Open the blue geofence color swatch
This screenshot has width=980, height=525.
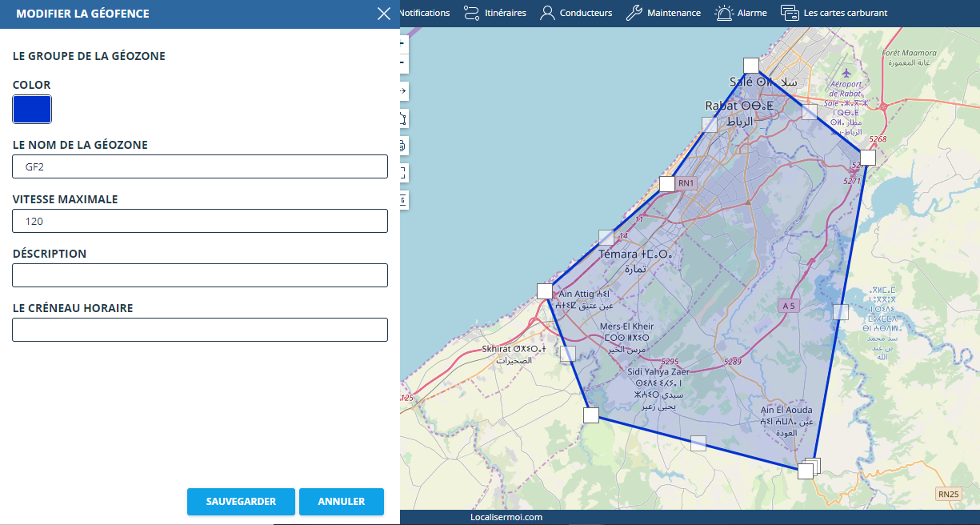[32, 110]
